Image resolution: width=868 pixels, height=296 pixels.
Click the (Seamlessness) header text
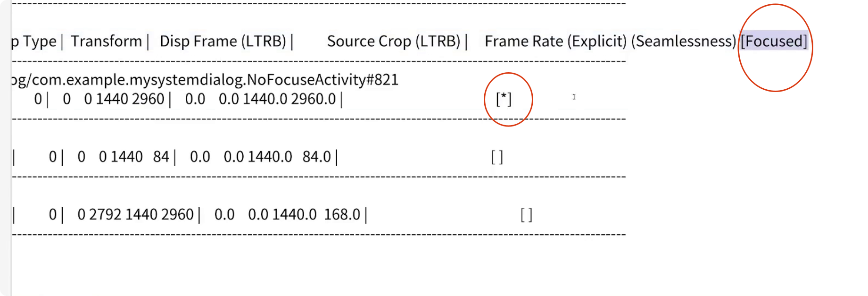point(684,42)
